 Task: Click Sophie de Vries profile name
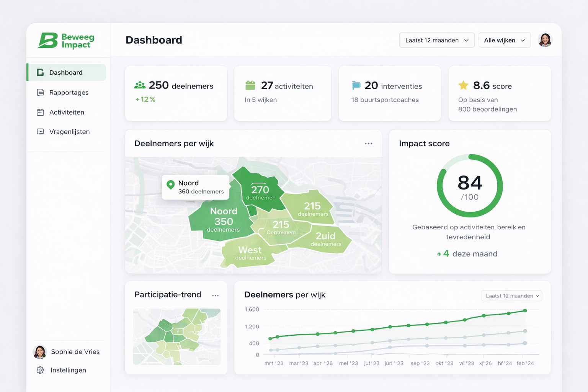75,352
